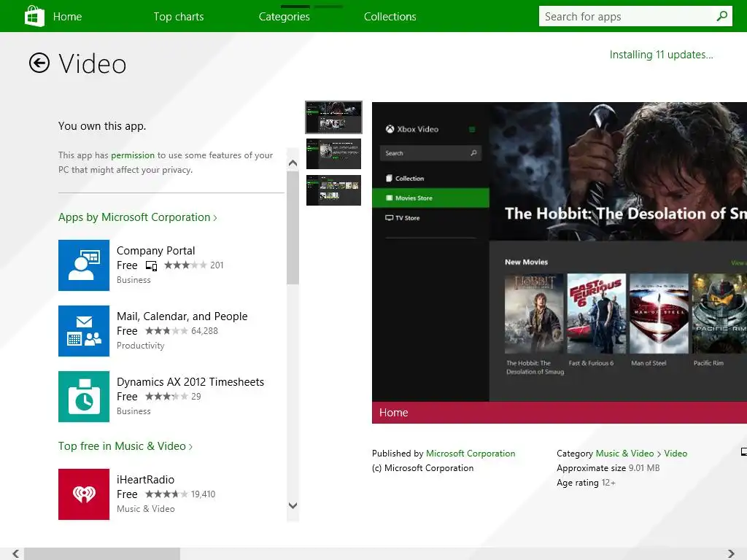
Task: Click the large Xbox Video screenshot
Action: pyautogui.click(x=560, y=252)
